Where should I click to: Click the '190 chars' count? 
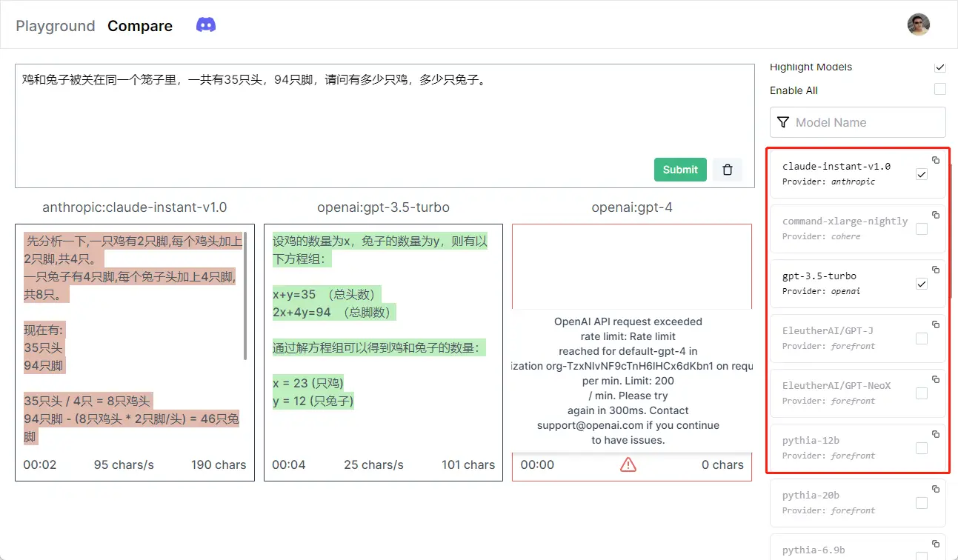pyautogui.click(x=219, y=464)
